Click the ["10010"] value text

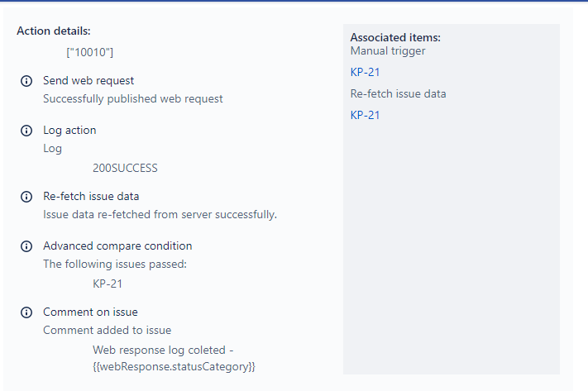[x=89, y=52]
